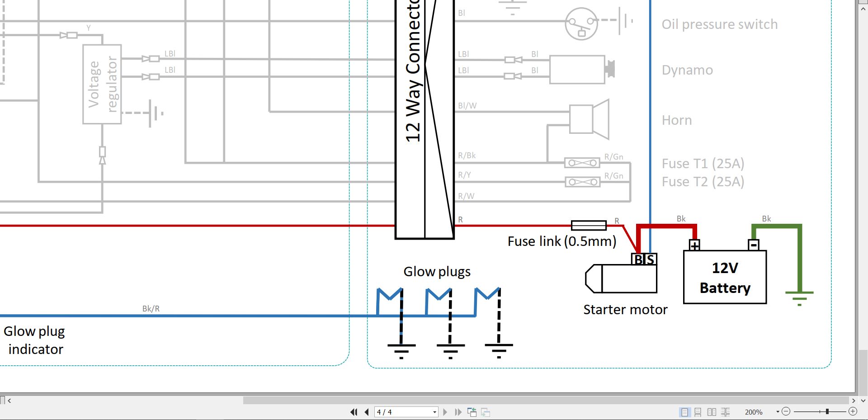The height and width of the screenshot is (420, 868).
Task: Select two-page continuous scrolling mode
Action: 725,412
